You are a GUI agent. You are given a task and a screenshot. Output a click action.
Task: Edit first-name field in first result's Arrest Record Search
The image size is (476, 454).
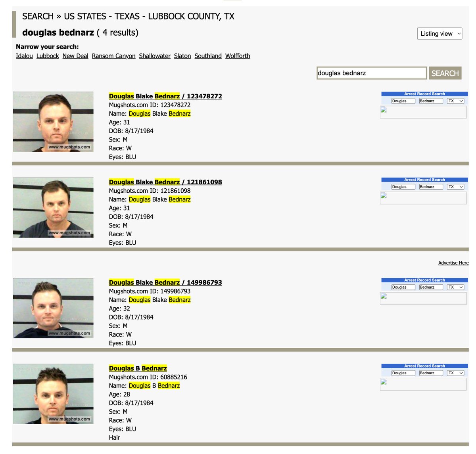click(x=403, y=101)
